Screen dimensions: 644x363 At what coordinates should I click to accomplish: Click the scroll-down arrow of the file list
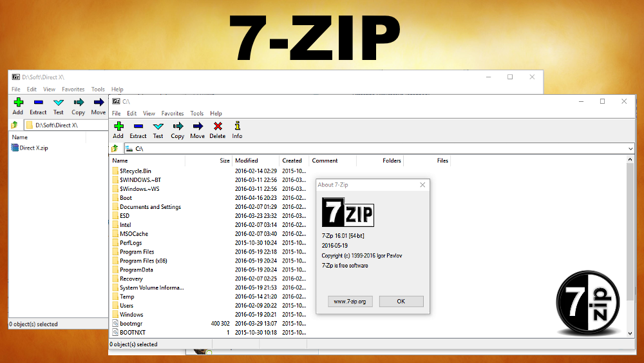tap(630, 333)
